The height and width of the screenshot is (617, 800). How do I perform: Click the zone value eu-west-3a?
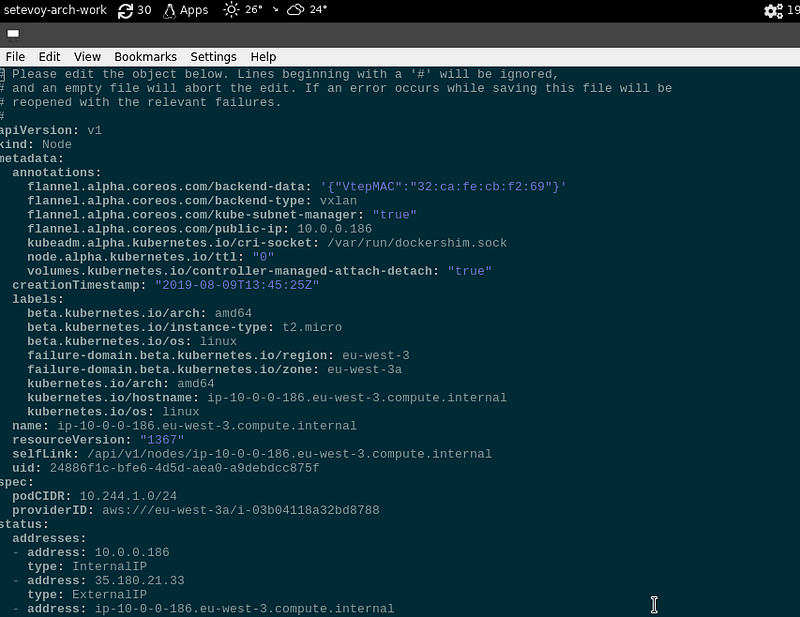click(364, 369)
